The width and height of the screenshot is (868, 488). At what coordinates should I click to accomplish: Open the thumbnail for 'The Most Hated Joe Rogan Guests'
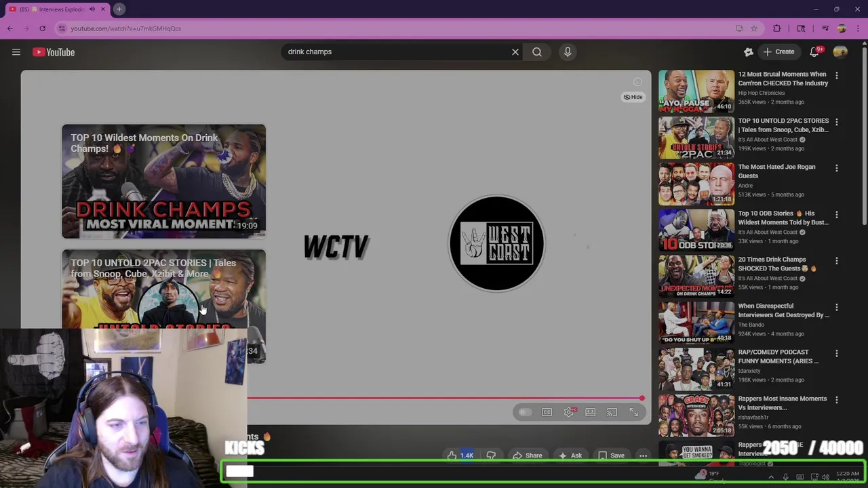[x=696, y=184]
